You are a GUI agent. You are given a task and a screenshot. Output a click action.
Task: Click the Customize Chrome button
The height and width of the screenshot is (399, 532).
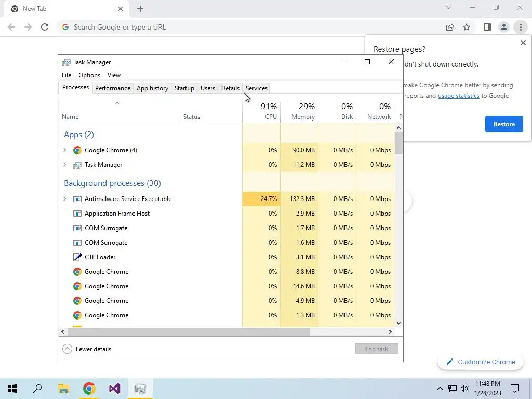(x=481, y=362)
